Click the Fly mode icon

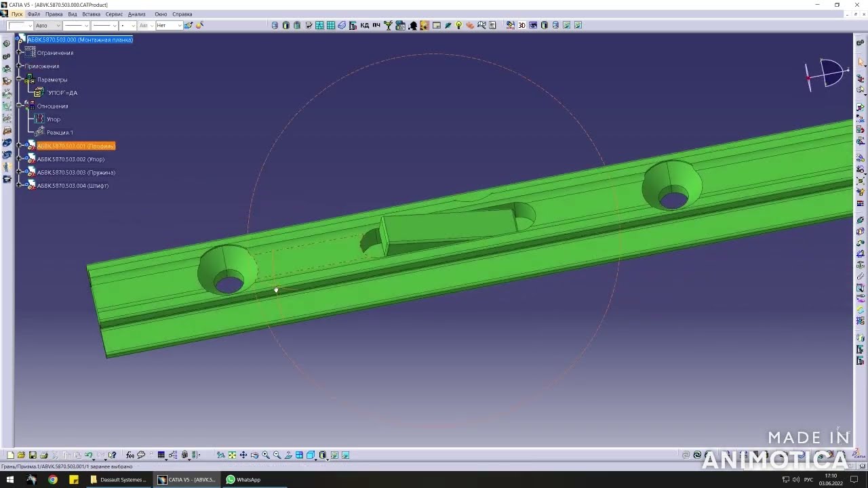pyautogui.click(x=221, y=455)
